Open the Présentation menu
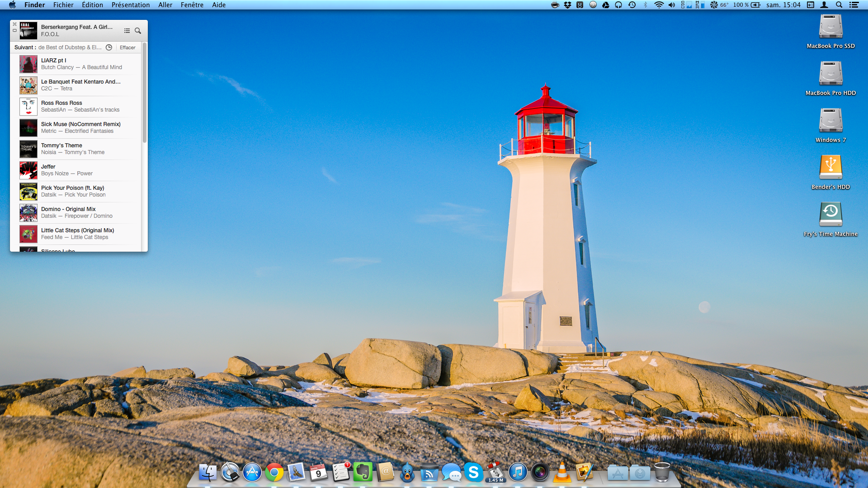 pyautogui.click(x=130, y=5)
